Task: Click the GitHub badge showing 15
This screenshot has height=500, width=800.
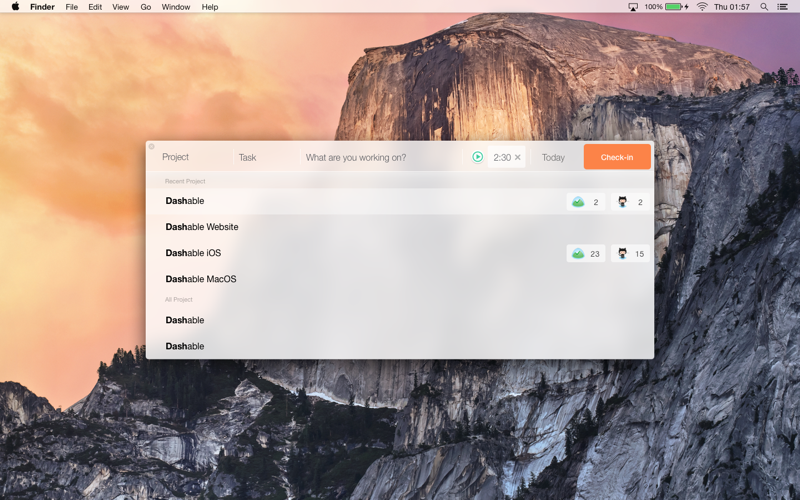Action: pos(630,254)
